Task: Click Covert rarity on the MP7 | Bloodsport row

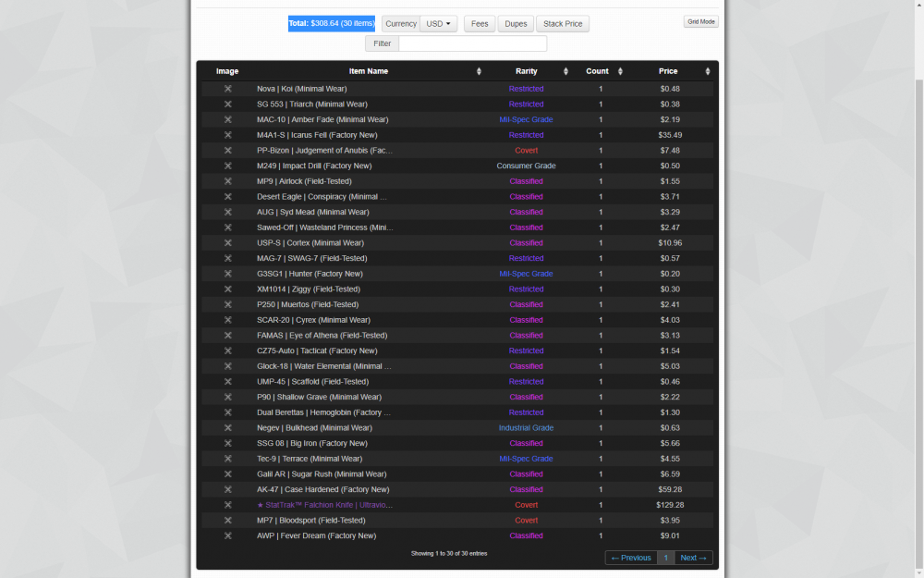Action: click(527, 520)
